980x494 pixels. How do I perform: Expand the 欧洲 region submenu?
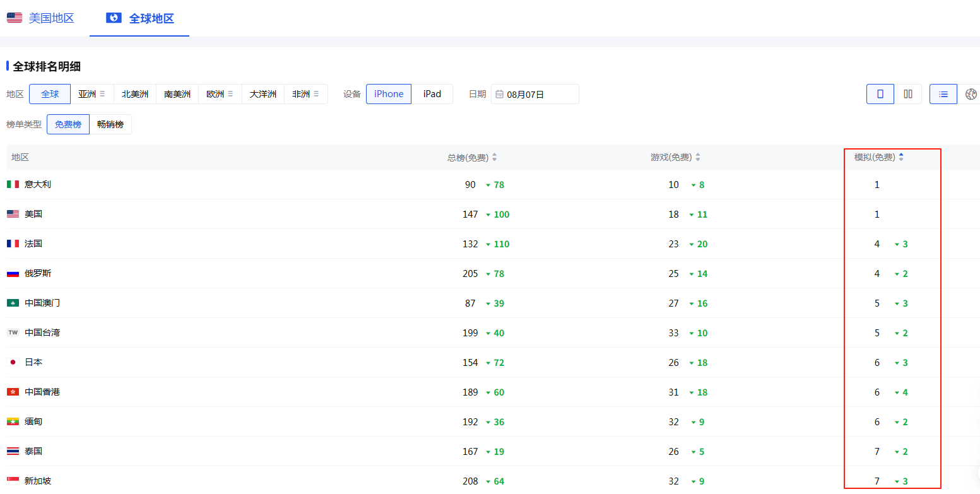[x=230, y=94]
